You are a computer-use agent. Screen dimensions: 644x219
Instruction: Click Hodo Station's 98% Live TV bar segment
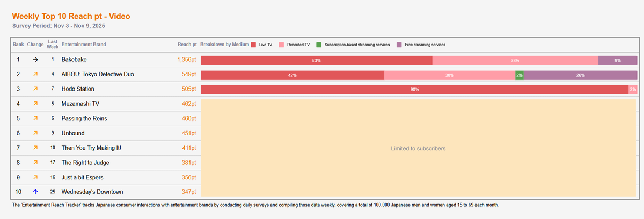pos(414,90)
